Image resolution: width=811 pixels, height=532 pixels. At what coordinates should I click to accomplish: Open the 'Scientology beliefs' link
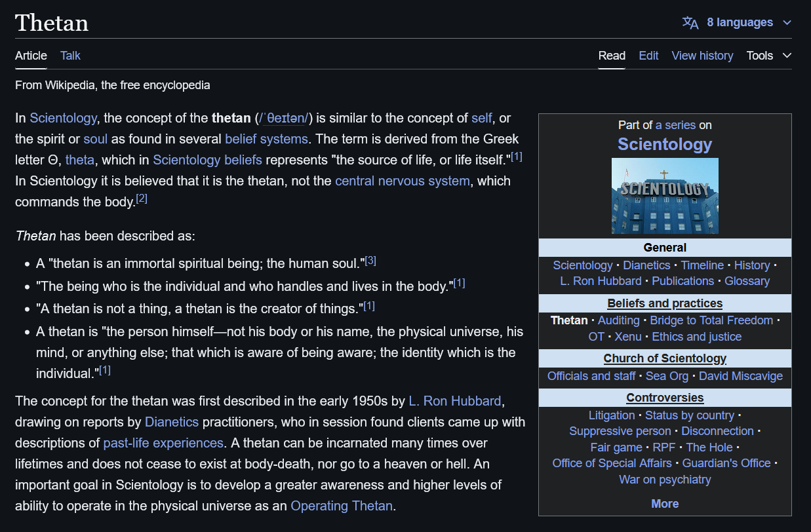point(207,160)
